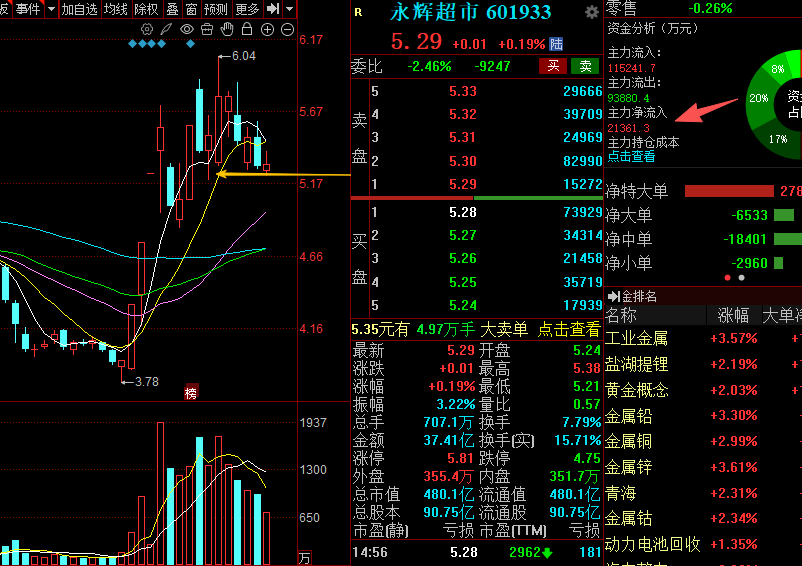Viewport: 802px width, 566px height.
Task: Click the 20% segment of fund donut
Action: tap(759, 98)
